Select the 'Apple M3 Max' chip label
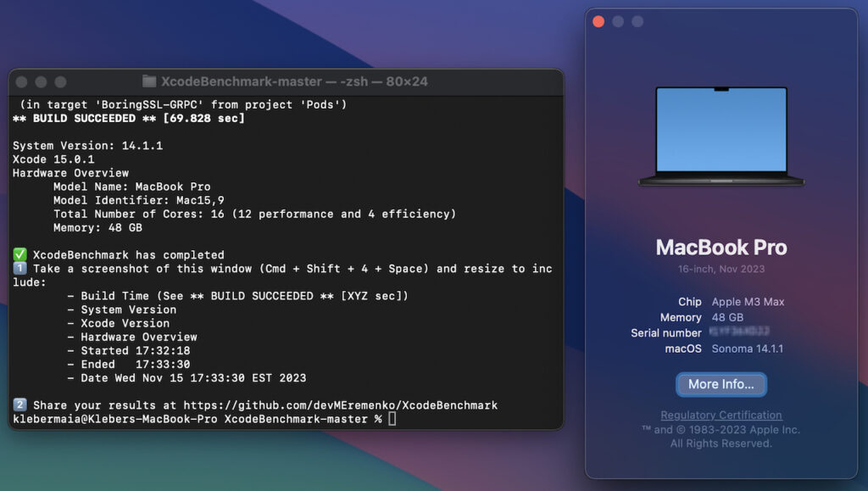This screenshot has width=868, height=491. point(747,302)
